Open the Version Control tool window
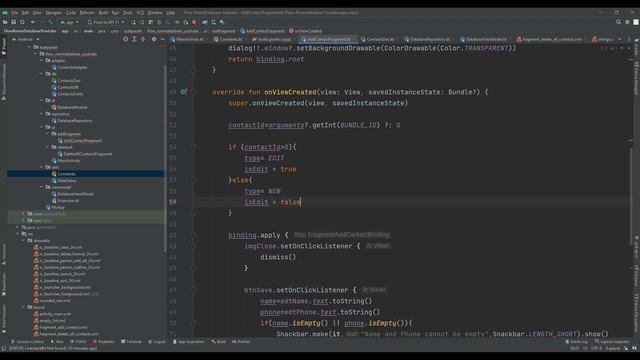 coord(28,342)
